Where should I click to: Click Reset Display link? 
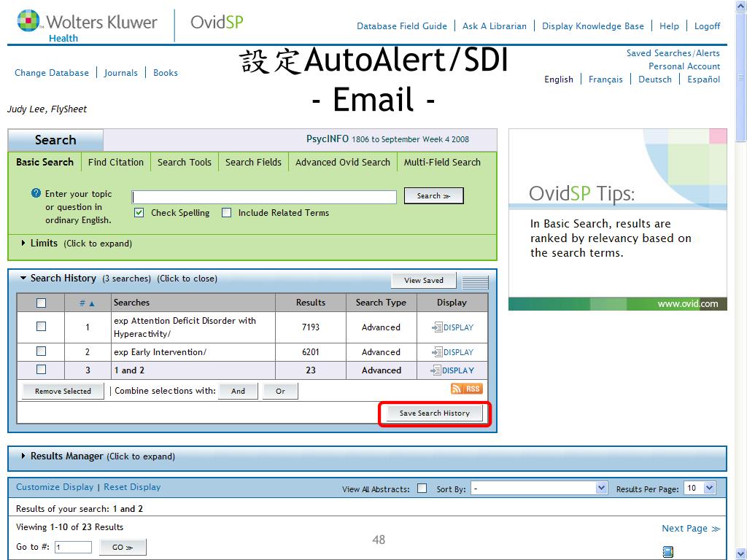132,487
